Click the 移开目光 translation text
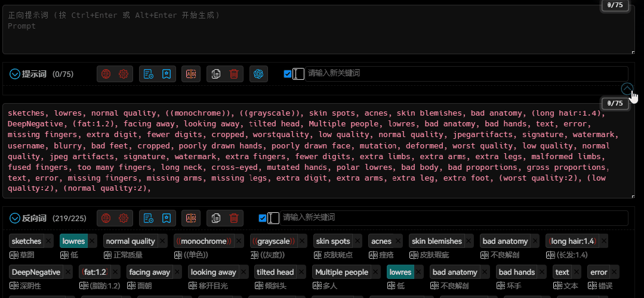Screen dimensions: 644x298 (212, 285)
